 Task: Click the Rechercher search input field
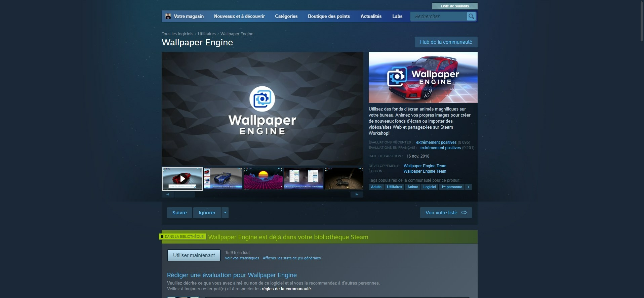point(439,16)
